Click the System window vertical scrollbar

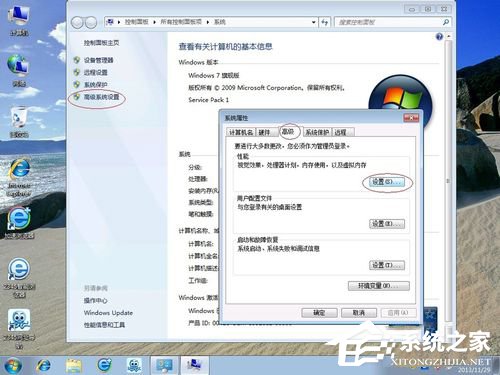tap(449, 180)
